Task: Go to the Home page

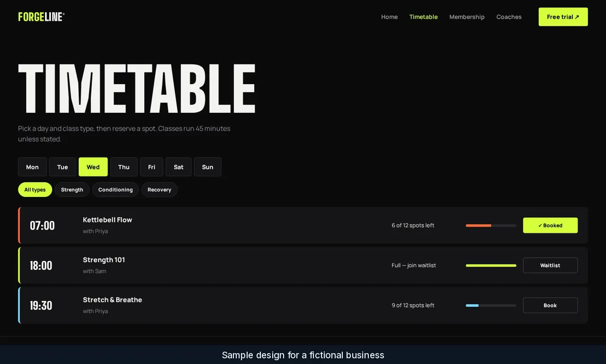Action: (389, 17)
